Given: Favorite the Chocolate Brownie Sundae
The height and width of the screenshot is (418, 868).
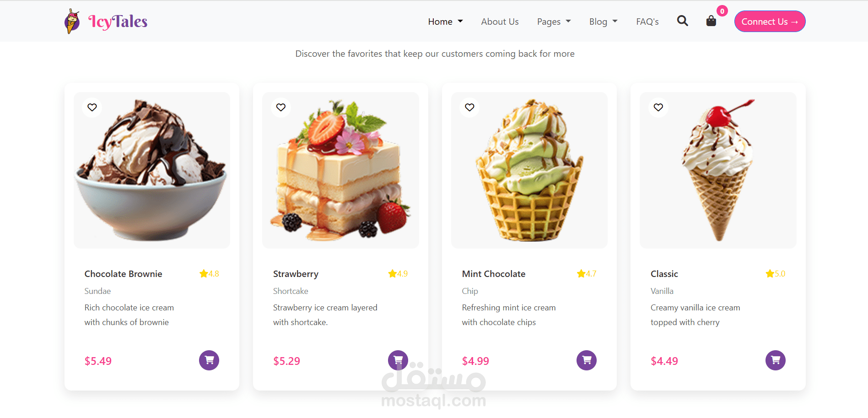Looking at the screenshot, I should tap(92, 107).
